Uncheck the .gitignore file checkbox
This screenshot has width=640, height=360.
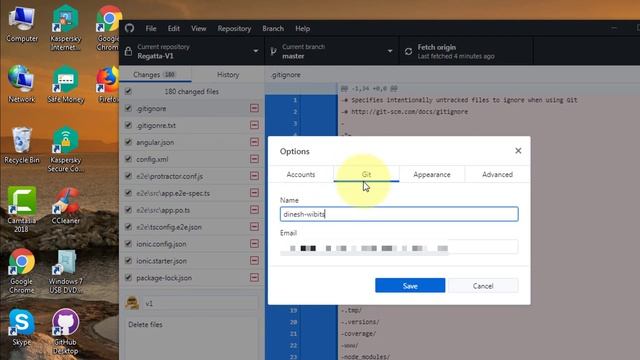tap(128, 108)
